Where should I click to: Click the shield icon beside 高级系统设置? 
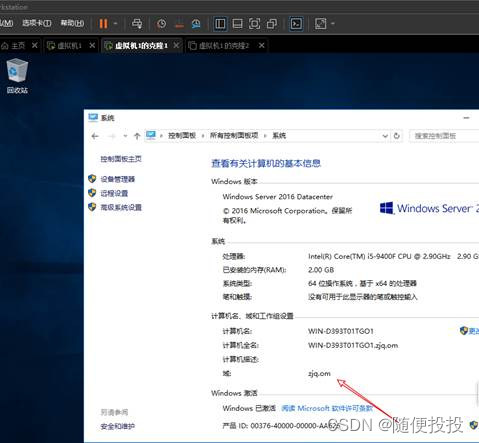click(92, 207)
